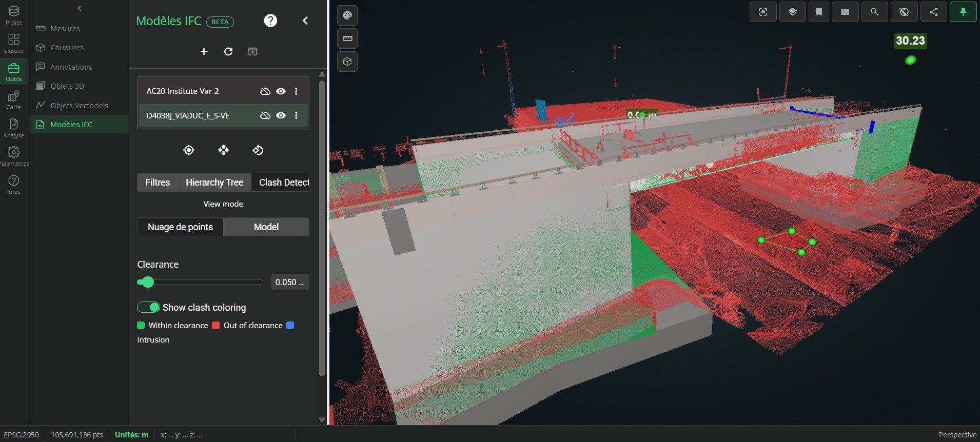Collapse the Modèles IFC panel with chevron
This screenshot has height=442, width=980.
305,21
